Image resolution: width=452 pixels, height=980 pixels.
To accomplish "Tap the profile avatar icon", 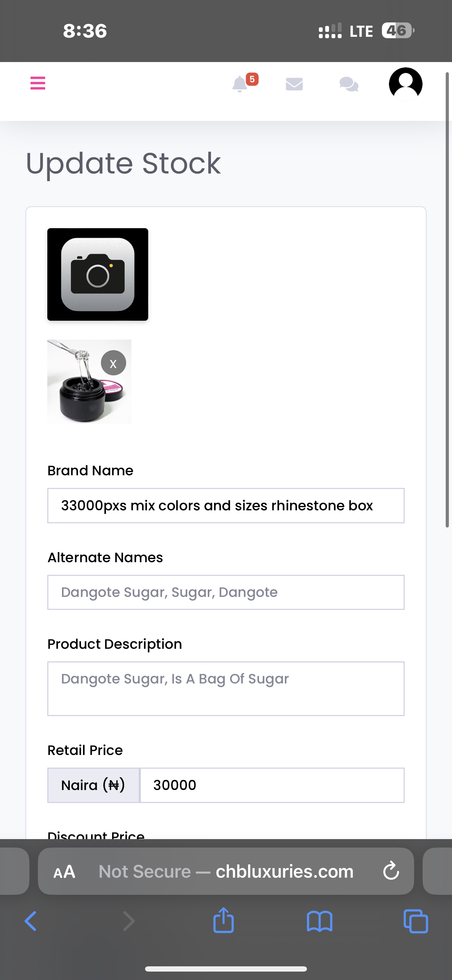I will tap(405, 84).
